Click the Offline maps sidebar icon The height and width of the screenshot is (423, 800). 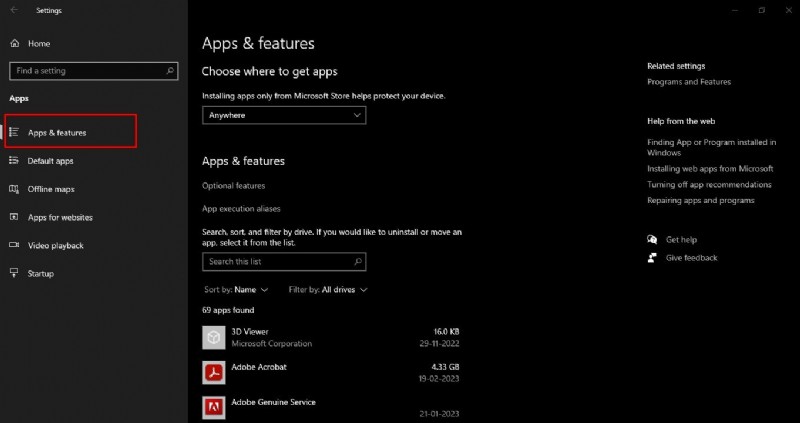click(14, 189)
